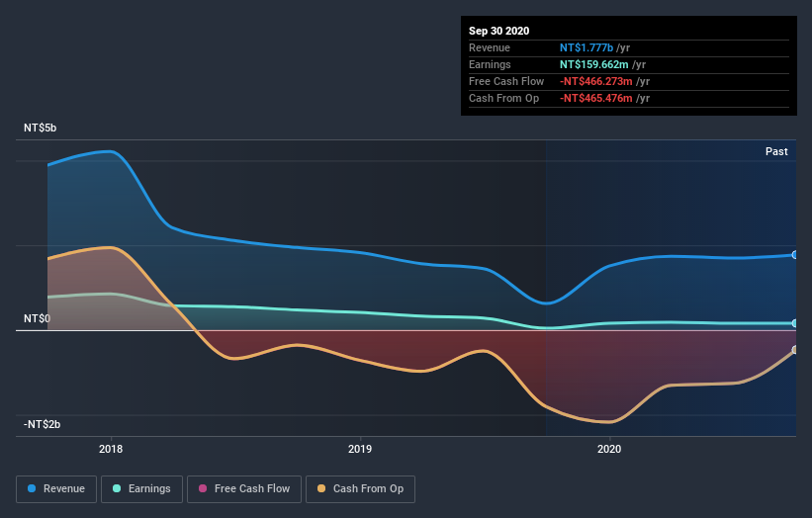The image size is (812, 518).
Task: Click the Cash From Op row label in tooltip
Action: point(503,98)
